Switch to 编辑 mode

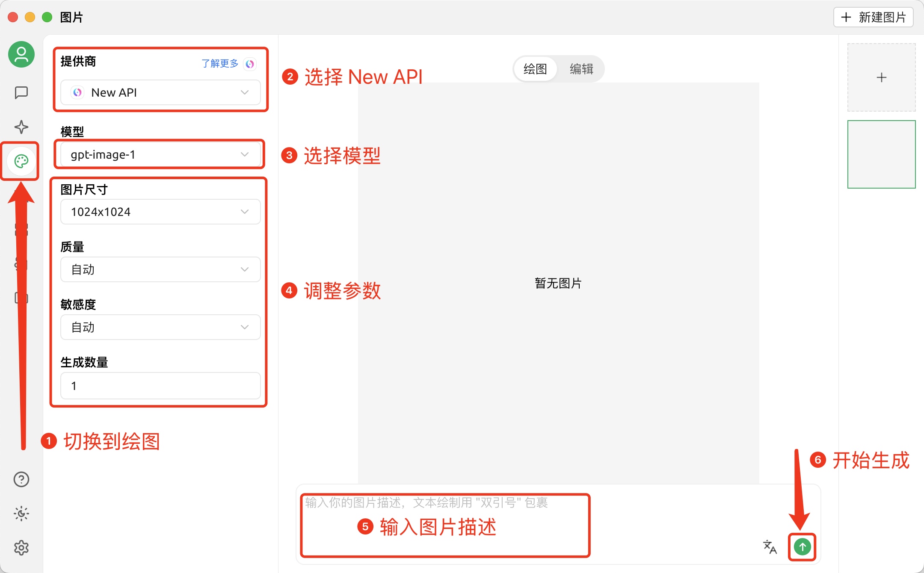click(x=581, y=69)
